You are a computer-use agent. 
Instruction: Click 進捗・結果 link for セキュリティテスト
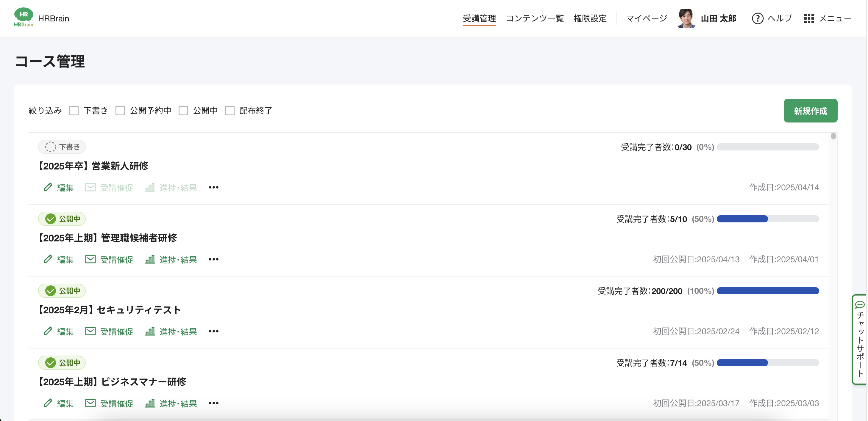pyautogui.click(x=178, y=332)
